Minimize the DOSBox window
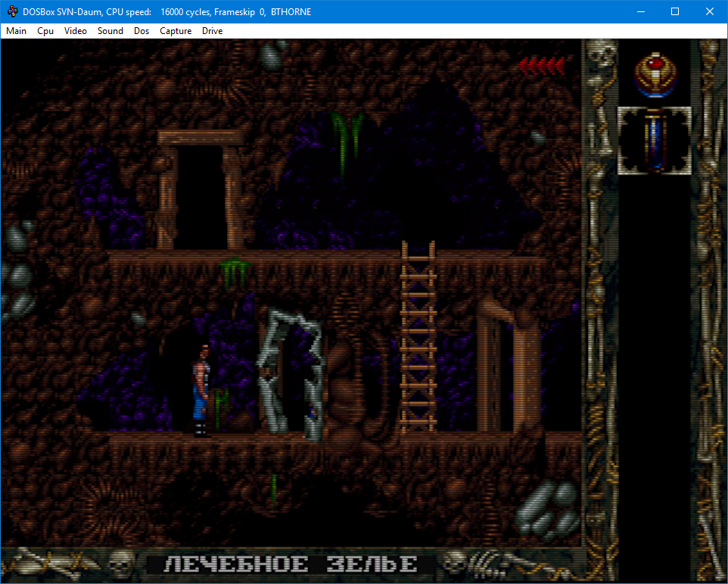 641,11
